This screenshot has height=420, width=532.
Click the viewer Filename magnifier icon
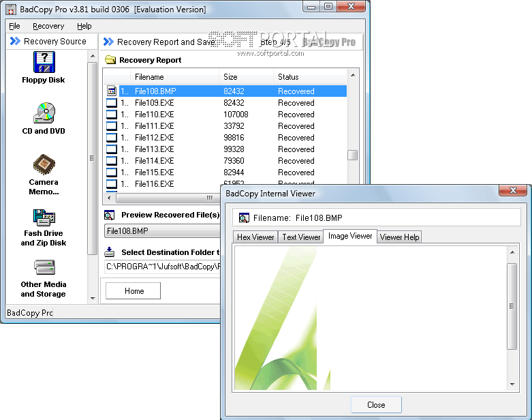click(244, 217)
